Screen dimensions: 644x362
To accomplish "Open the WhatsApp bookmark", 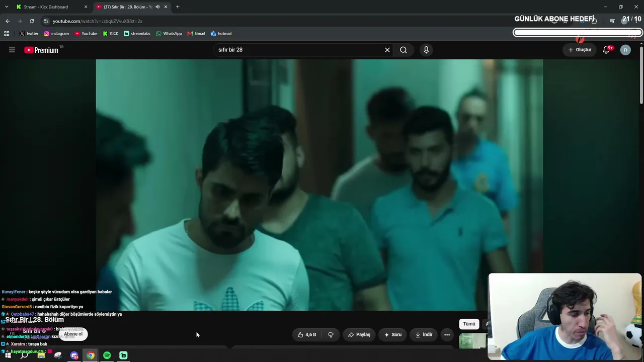I will click(169, 34).
